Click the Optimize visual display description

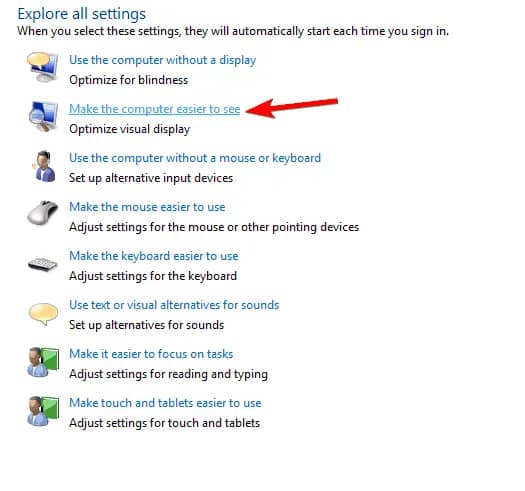pyautogui.click(x=130, y=129)
